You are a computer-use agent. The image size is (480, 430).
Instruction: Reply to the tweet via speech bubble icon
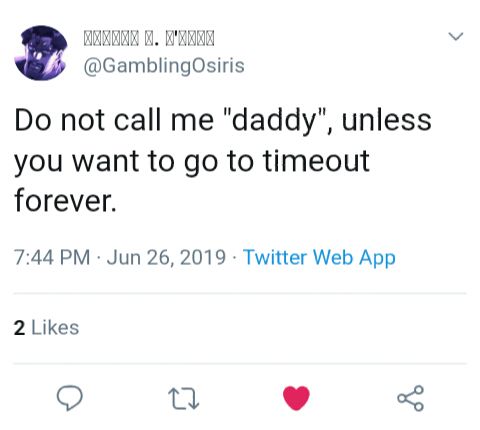coord(70,398)
